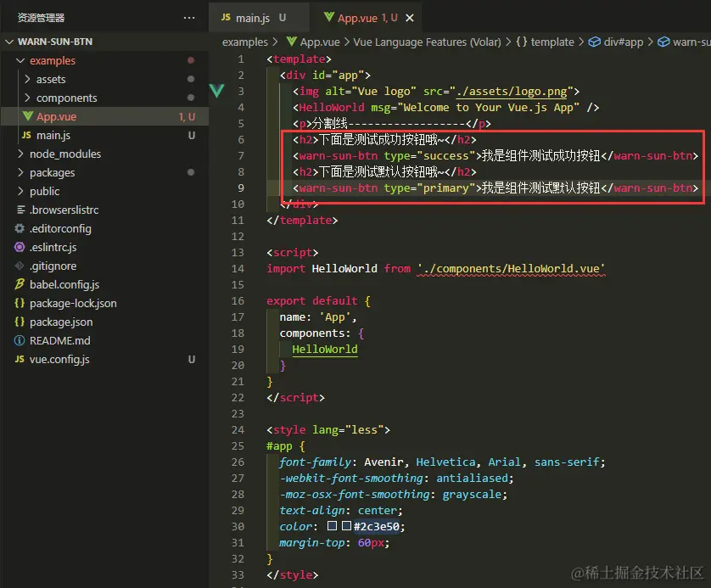The height and width of the screenshot is (588, 711).
Task: Open App.vue in the file tree
Action: click(x=104, y=116)
